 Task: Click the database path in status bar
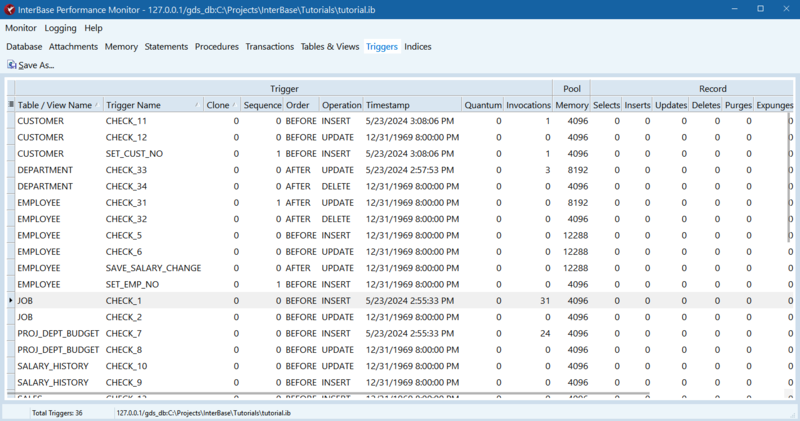204,413
